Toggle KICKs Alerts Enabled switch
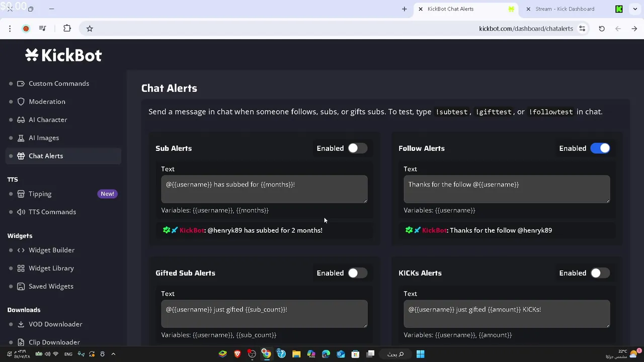This screenshot has height=362, width=644. point(600,273)
